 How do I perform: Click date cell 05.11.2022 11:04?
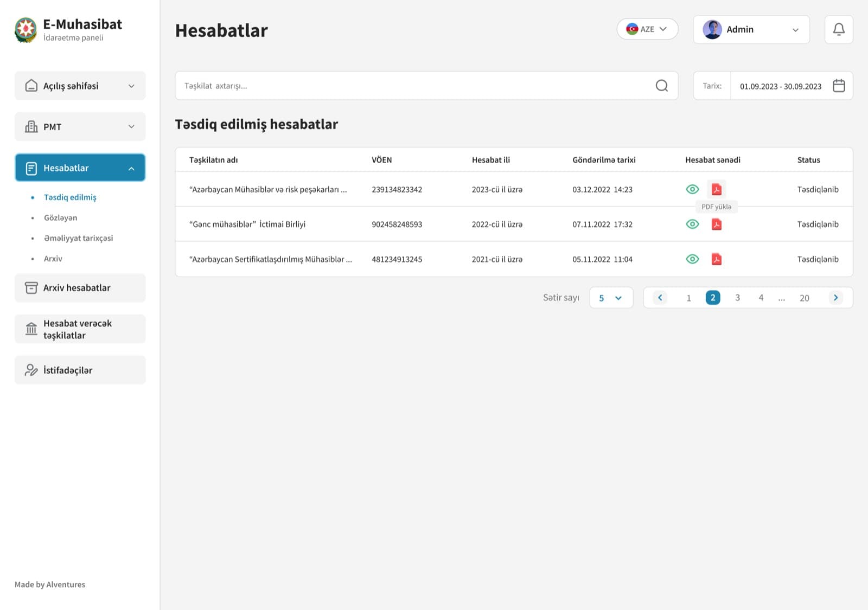[x=602, y=259]
